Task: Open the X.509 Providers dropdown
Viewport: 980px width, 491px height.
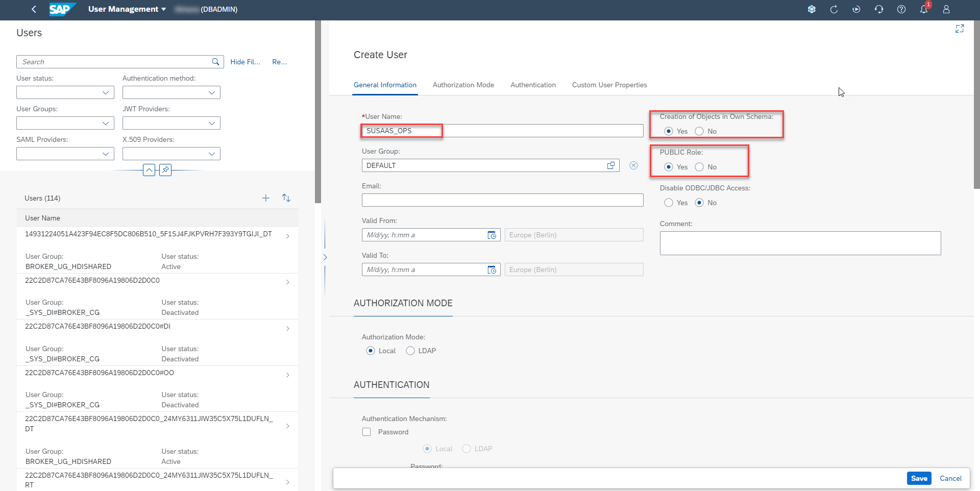Action: pyautogui.click(x=171, y=154)
